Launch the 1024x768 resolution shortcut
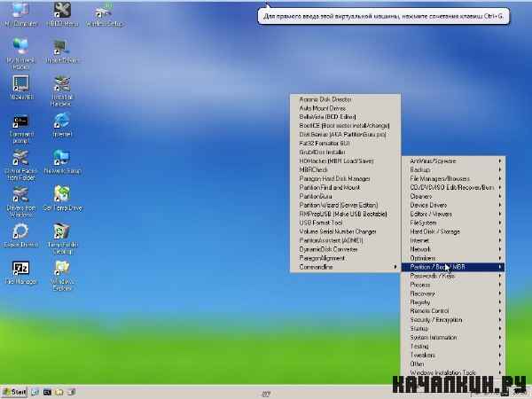The height and width of the screenshot is (399, 532). pyautogui.click(x=20, y=88)
